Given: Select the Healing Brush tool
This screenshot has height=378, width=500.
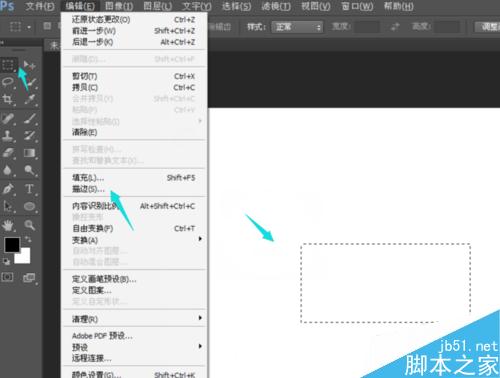Looking at the screenshot, I should (8, 119).
